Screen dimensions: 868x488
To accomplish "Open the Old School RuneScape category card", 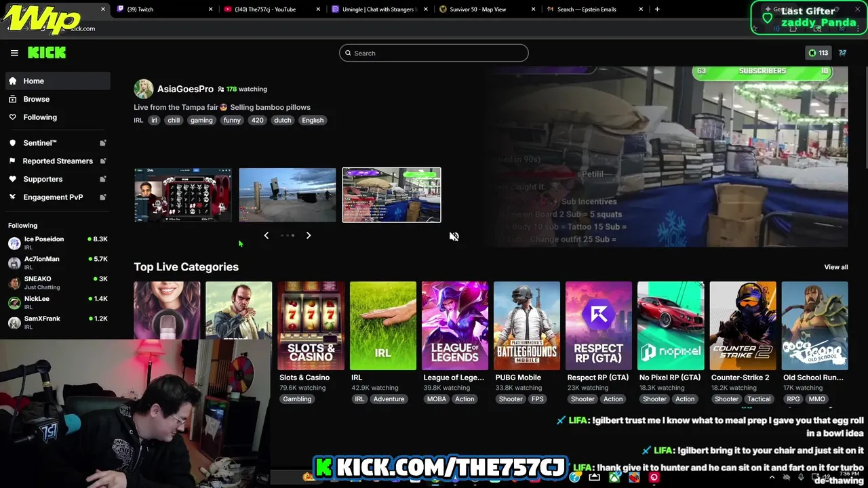I will pyautogui.click(x=815, y=326).
